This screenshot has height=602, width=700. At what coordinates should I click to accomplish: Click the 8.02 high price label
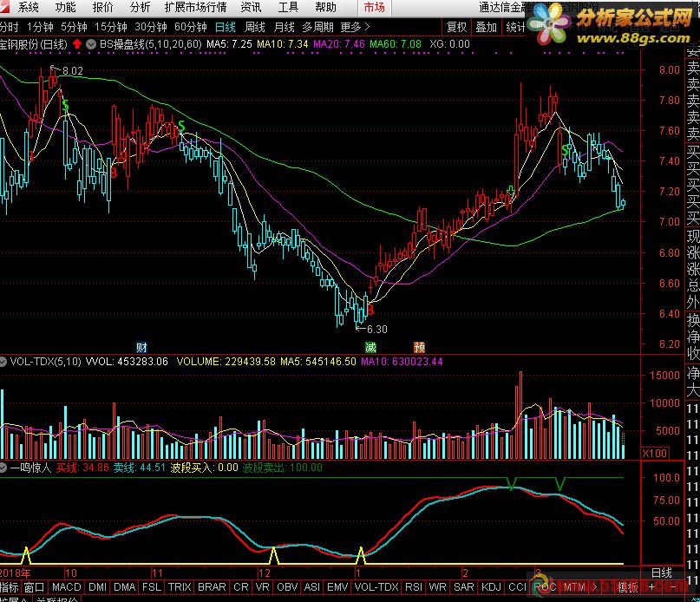tap(72, 70)
